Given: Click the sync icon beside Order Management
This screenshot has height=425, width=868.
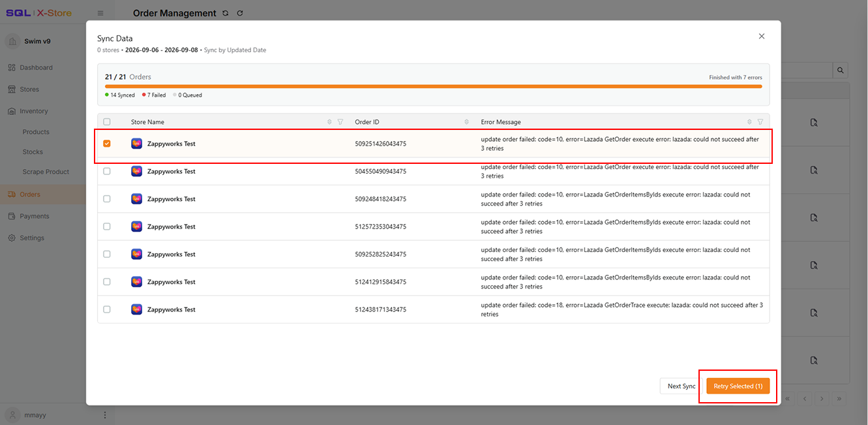Looking at the screenshot, I should click(x=226, y=13).
